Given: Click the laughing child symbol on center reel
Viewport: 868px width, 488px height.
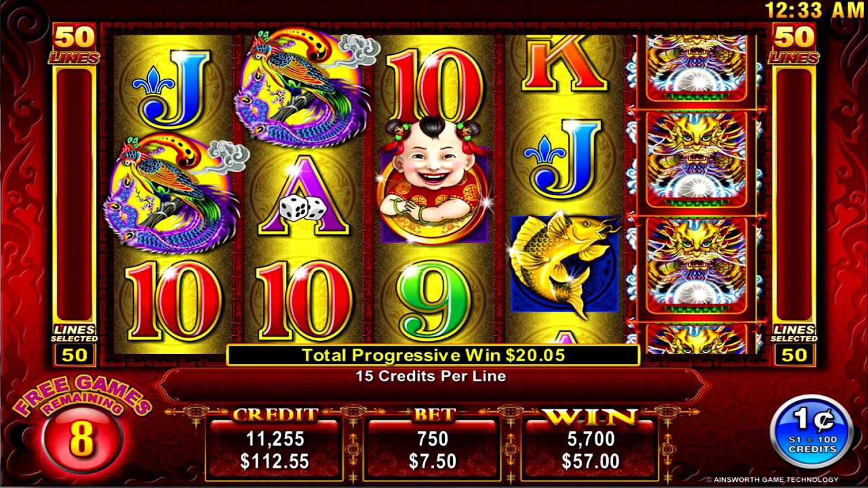Looking at the screenshot, I should point(435,181).
